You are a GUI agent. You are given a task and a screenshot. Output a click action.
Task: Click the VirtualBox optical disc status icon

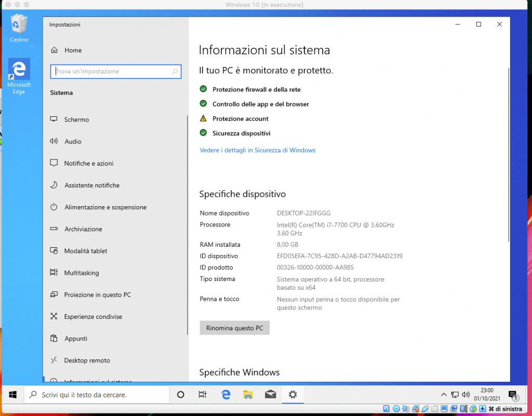(396, 409)
